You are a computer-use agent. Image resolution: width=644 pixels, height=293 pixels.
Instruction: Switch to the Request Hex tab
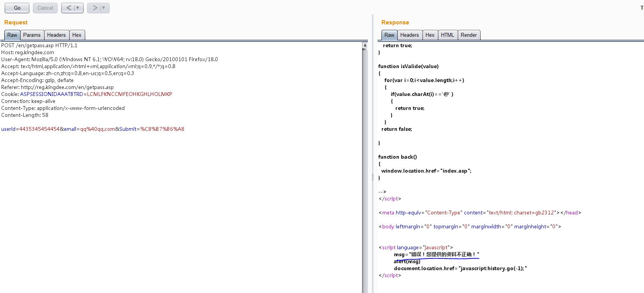click(x=77, y=35)
